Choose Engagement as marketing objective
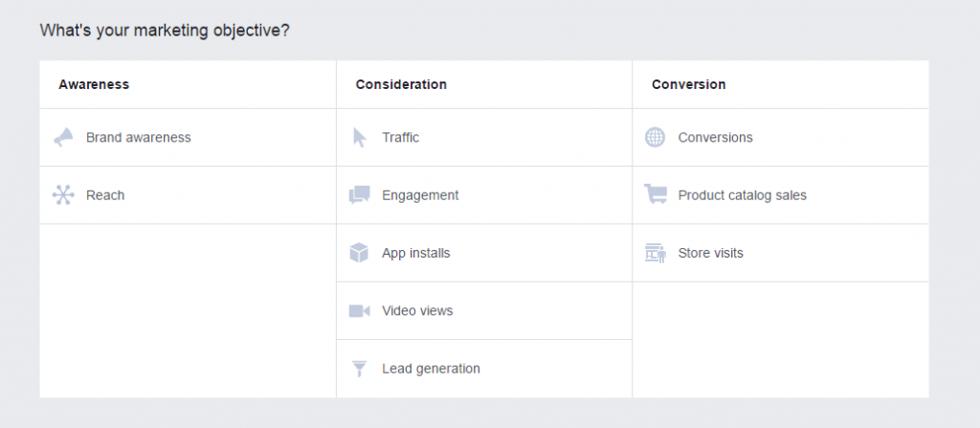The height and width of the screenshot is (428, 980). [421, 195]
